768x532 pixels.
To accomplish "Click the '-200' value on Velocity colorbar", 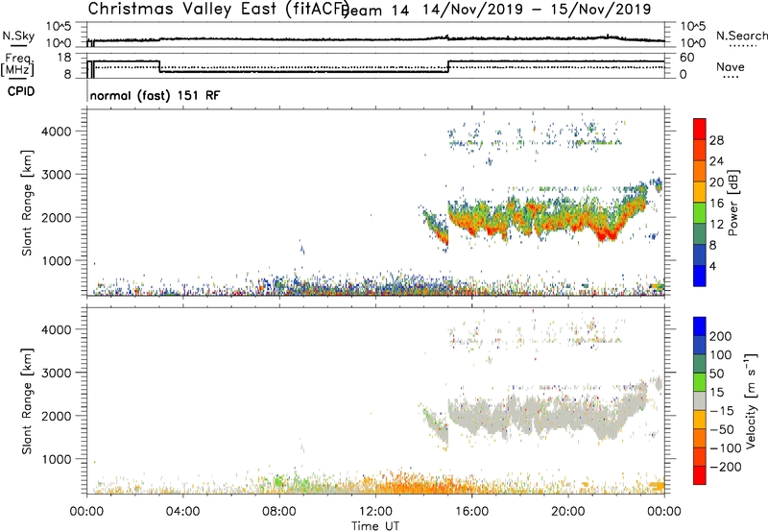I will pos(725,467).
